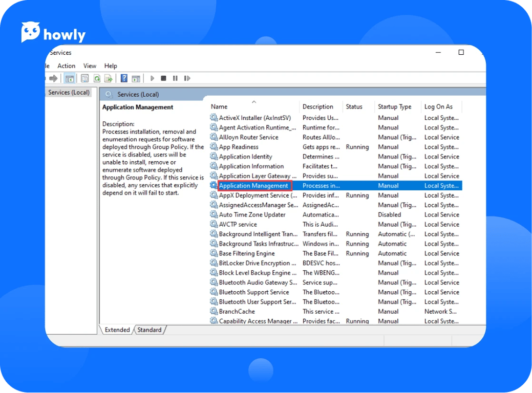The height and width of the screenshot is (393, 532).
Task: Click the Refresh toolbar icon
Action: coord(96,78)
